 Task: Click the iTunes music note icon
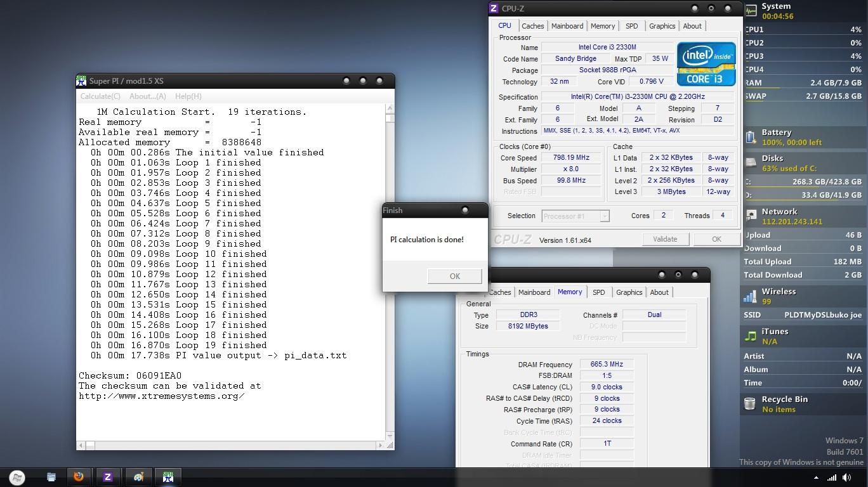[x=751, y=336]
